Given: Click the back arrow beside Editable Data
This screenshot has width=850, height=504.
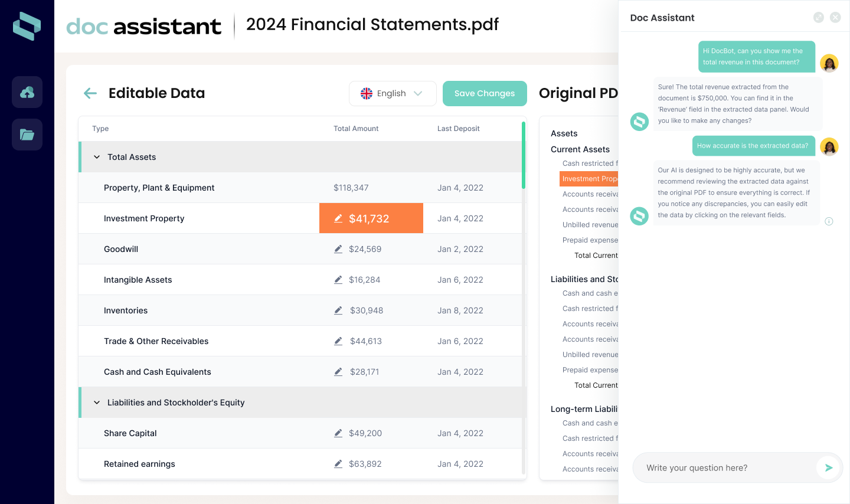Looking at the screenshot, I should click(90, 93).
